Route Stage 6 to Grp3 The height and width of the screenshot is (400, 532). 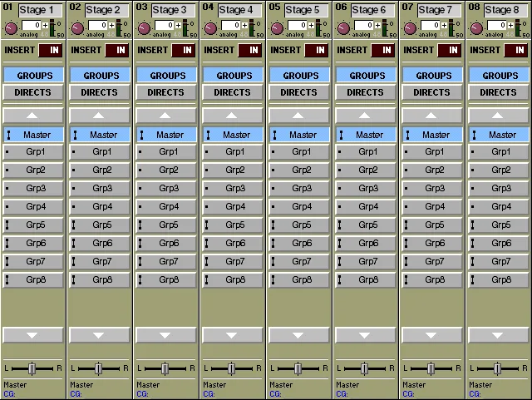(x=366, y=188)
